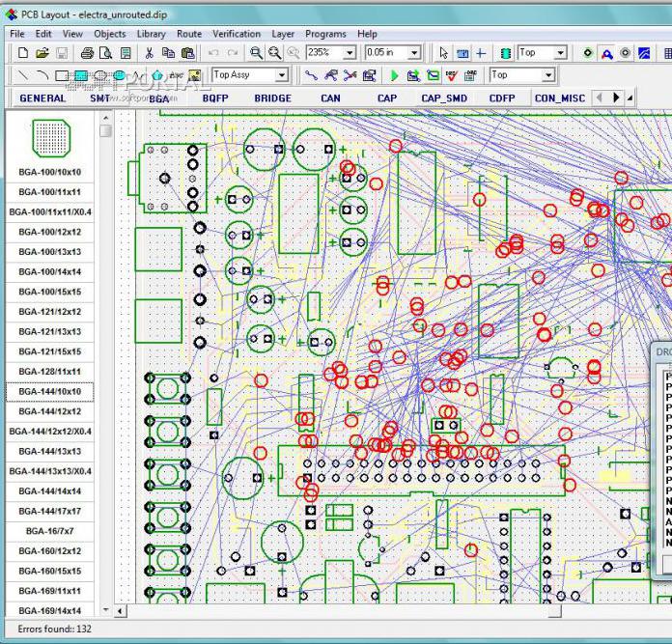Click the Errors found: 132 status text
This screenshot has width=672, height=644.
54,629
